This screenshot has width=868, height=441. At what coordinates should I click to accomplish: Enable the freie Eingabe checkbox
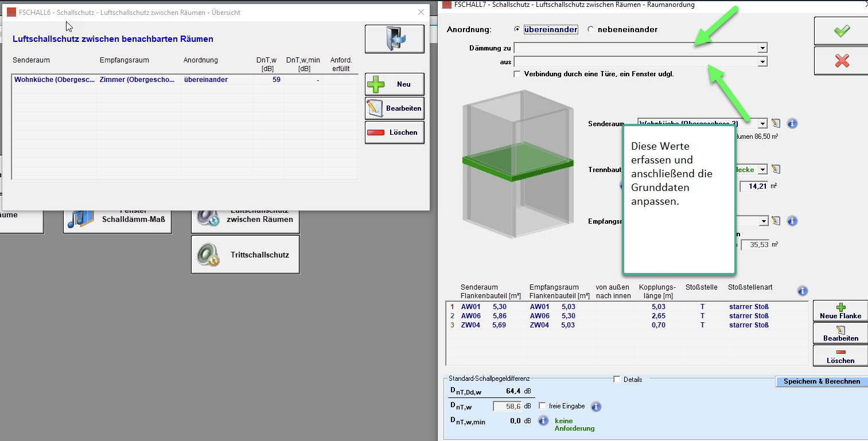[x=542, y=406]
